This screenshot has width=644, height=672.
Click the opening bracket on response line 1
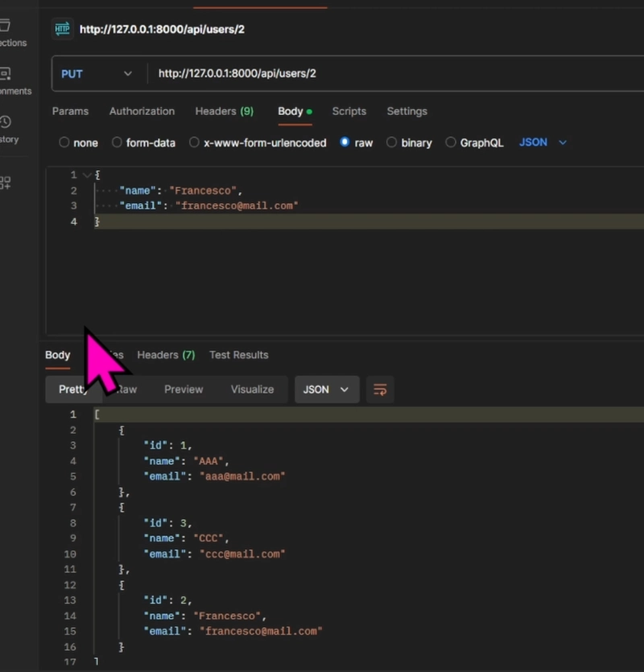tap(97, 414)
